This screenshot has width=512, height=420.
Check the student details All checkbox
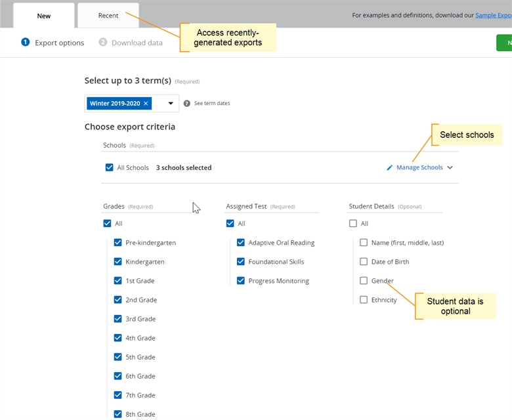[353, 224]
